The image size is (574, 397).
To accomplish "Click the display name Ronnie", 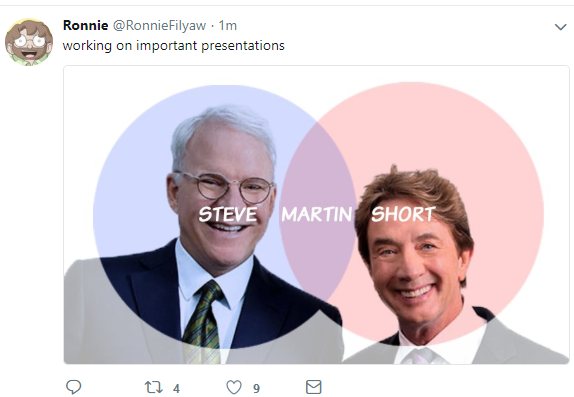I will [x=85, y=25].
